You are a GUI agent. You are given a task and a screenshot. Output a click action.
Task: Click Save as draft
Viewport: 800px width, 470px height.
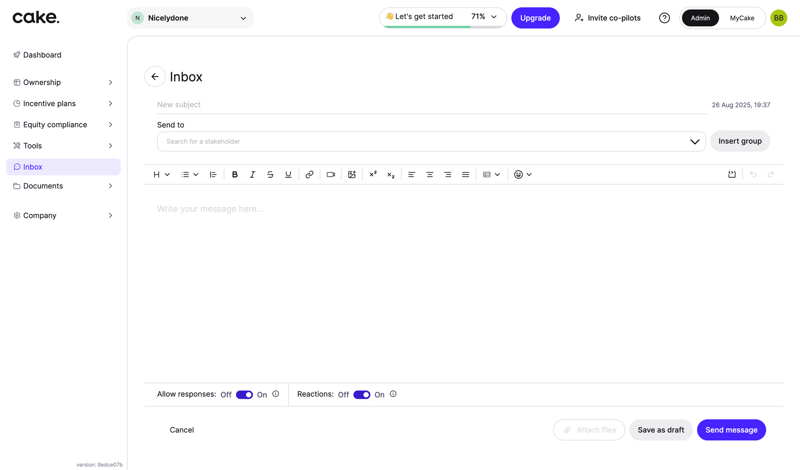coord(660,430)
